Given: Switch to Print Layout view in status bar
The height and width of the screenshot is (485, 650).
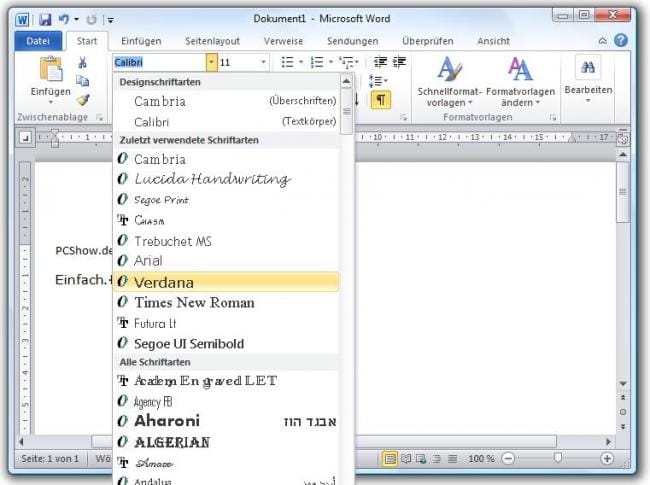Looking at the screenshot, I should pos(390,458).
